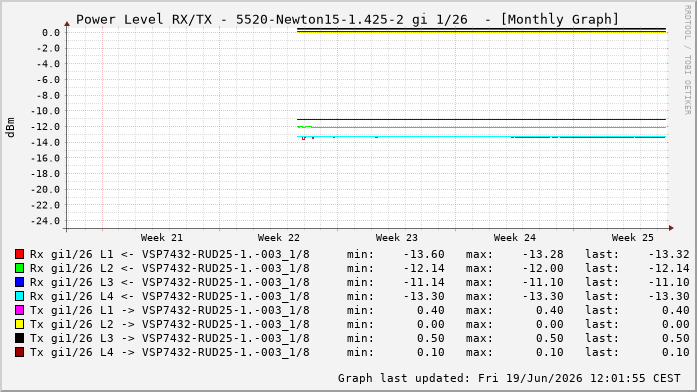This screenshot has height=392, width=697.
Task: Click the green Rx L2 line in the graph
Action: tap(481, 128)
